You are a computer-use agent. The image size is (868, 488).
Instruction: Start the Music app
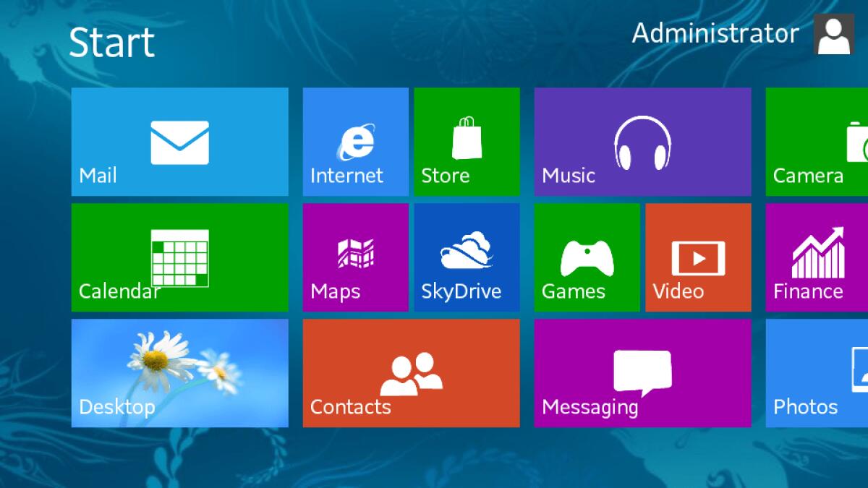(x=642, y=142)
